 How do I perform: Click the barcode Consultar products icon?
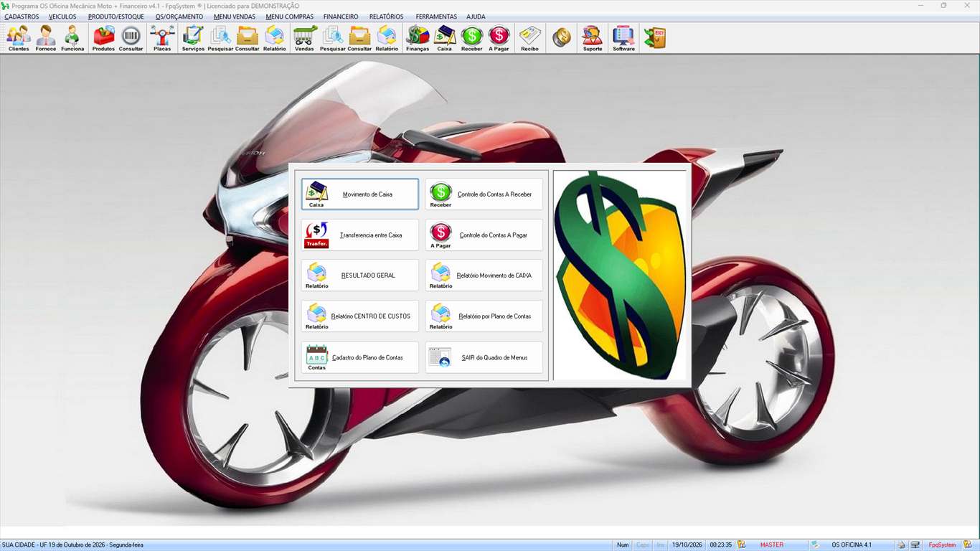click(x=131, y=38)
